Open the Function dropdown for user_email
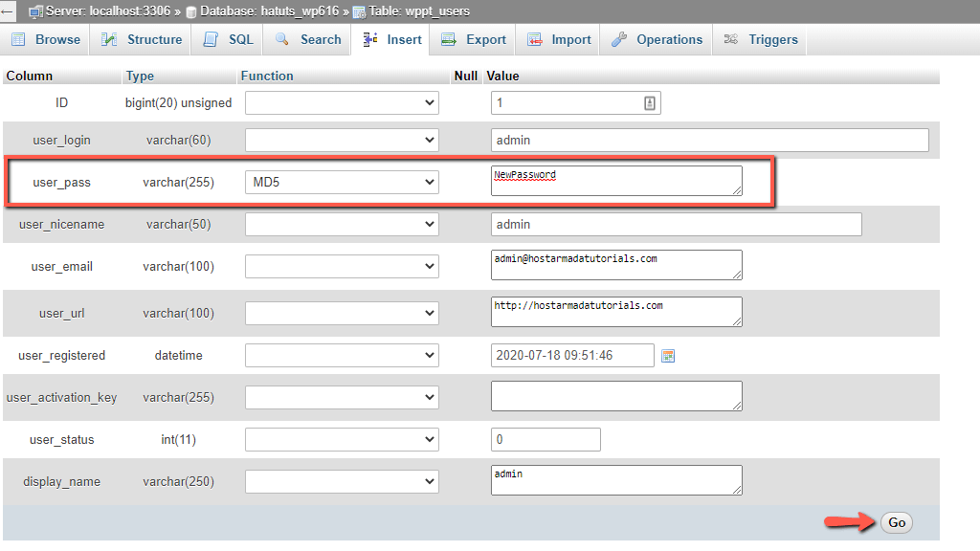This screenshot has height=551, width=980. pyautogui.click(x=342, y=266)
